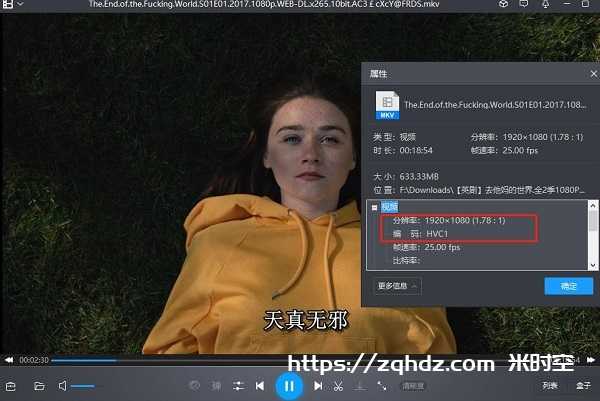Expand 更多信息 more information
The height and width of the screenshot is (401, 600).
point(397,286)
